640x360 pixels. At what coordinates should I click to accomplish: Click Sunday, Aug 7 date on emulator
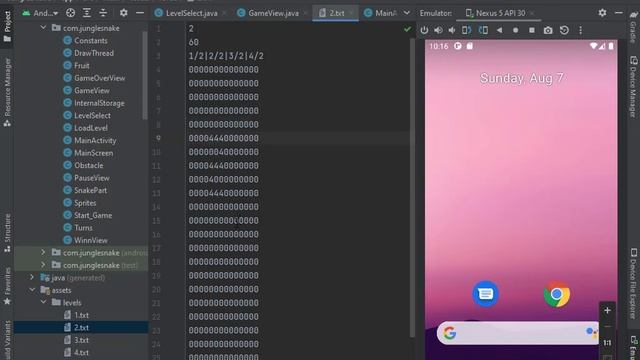coord(521,78)
